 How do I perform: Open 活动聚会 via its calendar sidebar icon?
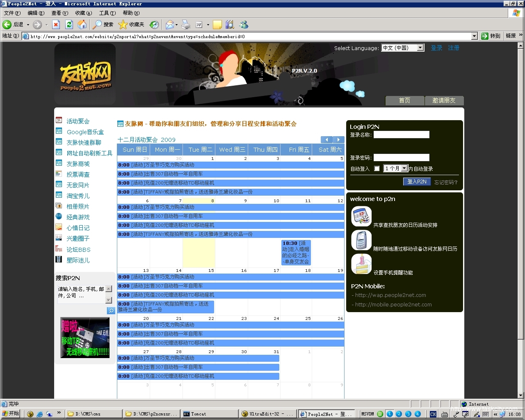point(59,121)
